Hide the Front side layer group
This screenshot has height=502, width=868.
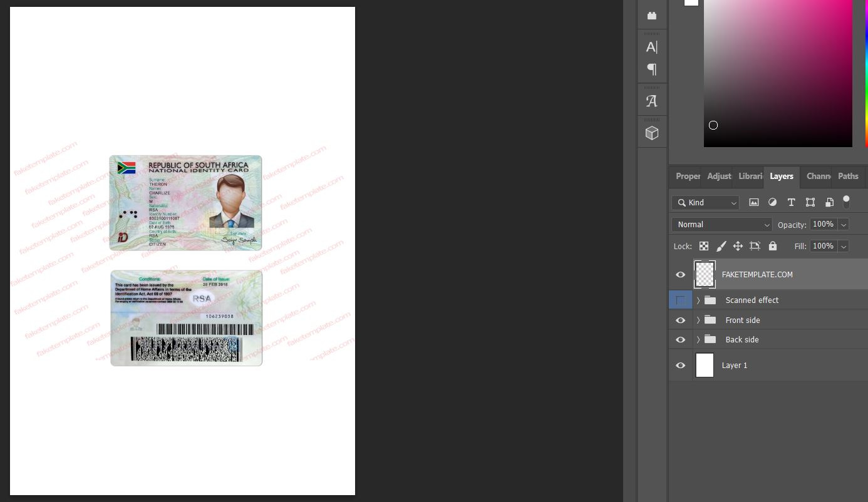[680, 320]
